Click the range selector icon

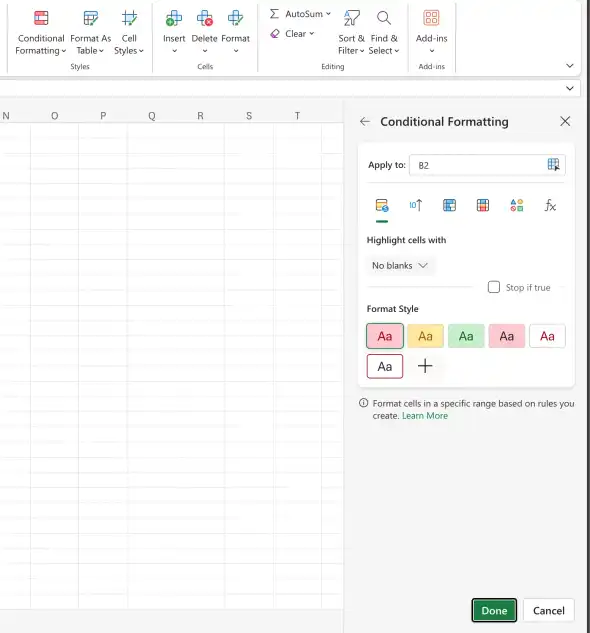coord(553,165)
